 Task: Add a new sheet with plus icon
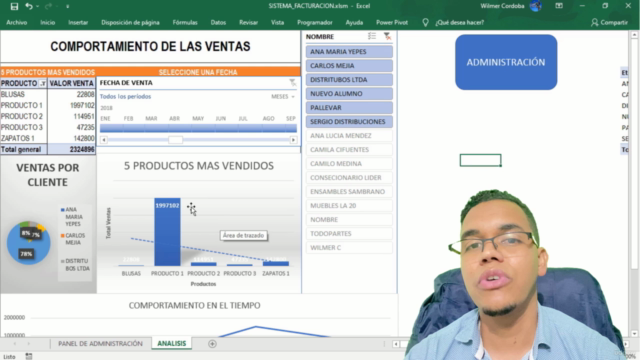(x=212, y=344)
